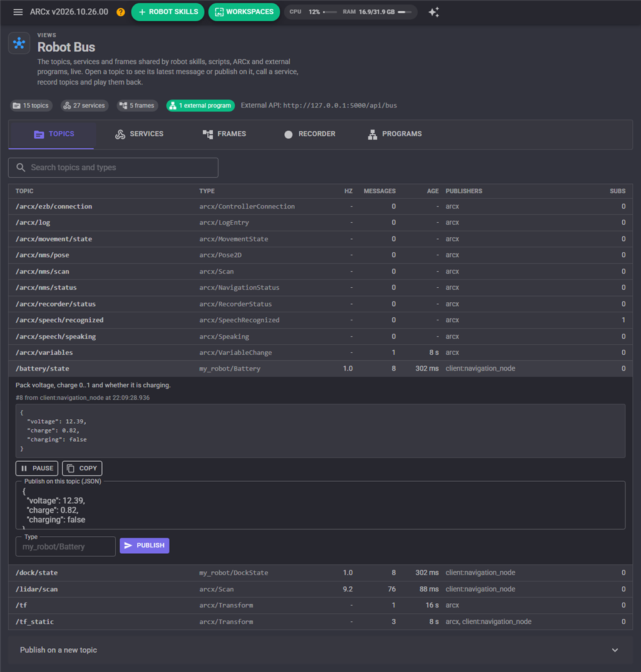Click the 27 services chip
Image resolution: width=641 pixels, height=672 pixels.
coord(85,105)
